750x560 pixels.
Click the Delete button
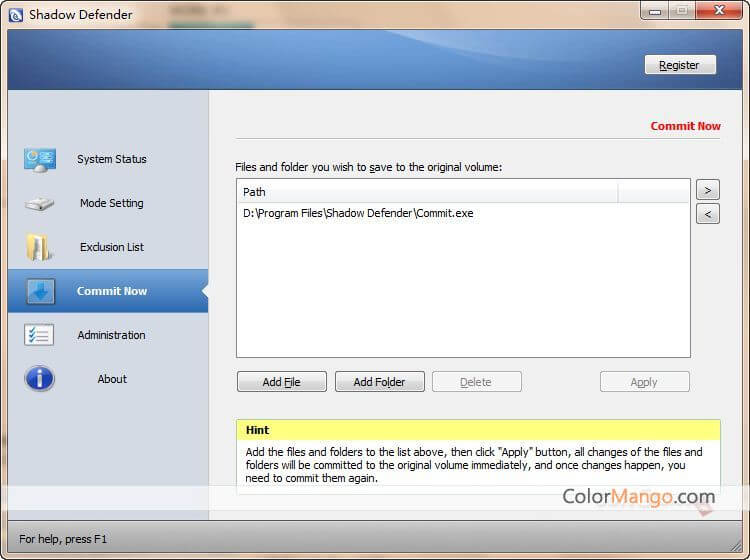click(476, 382)
